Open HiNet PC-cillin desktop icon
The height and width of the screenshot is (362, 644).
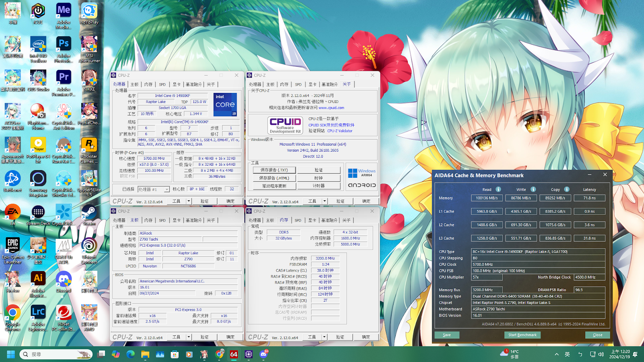click(64, 318)
